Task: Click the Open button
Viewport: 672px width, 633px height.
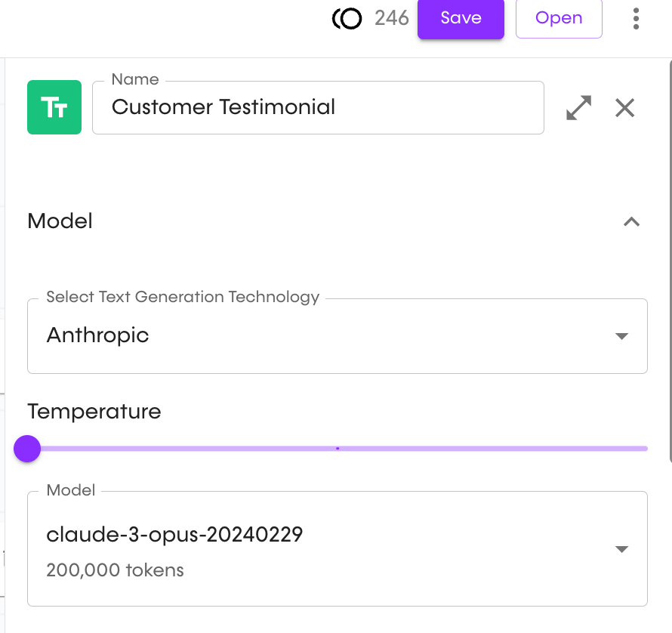Action: (559, 19)
